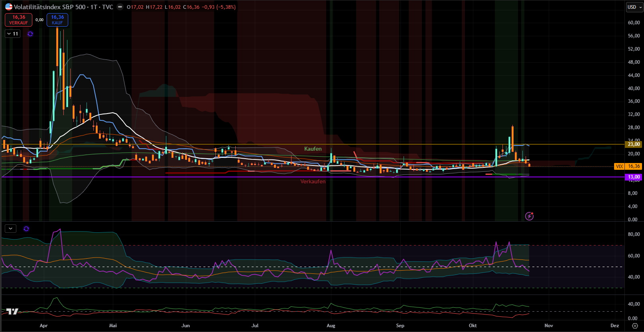Open chart settings gear in bottom corner
Screen dimensions: 644x332
[635, 326]
